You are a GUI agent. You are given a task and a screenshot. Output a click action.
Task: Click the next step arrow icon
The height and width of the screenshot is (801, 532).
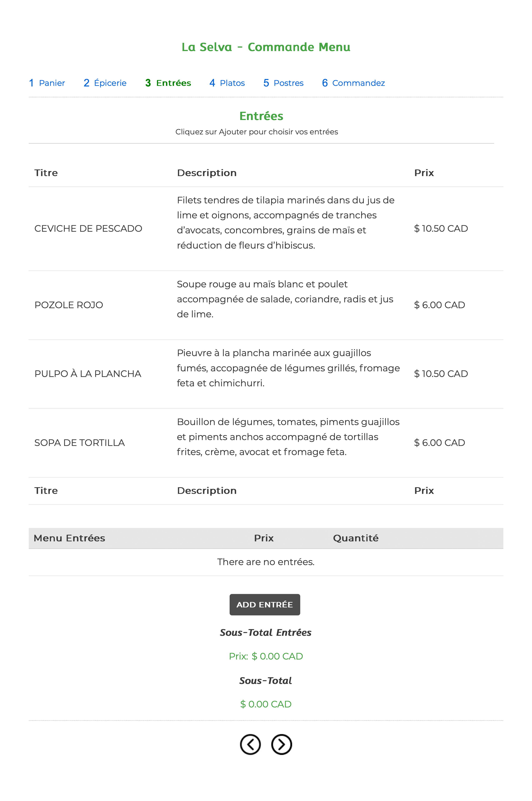(x=281, y=744)
